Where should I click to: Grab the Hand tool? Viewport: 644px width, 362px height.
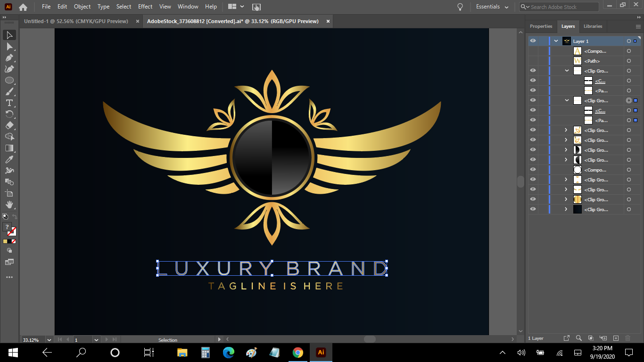tap(8, 205)
